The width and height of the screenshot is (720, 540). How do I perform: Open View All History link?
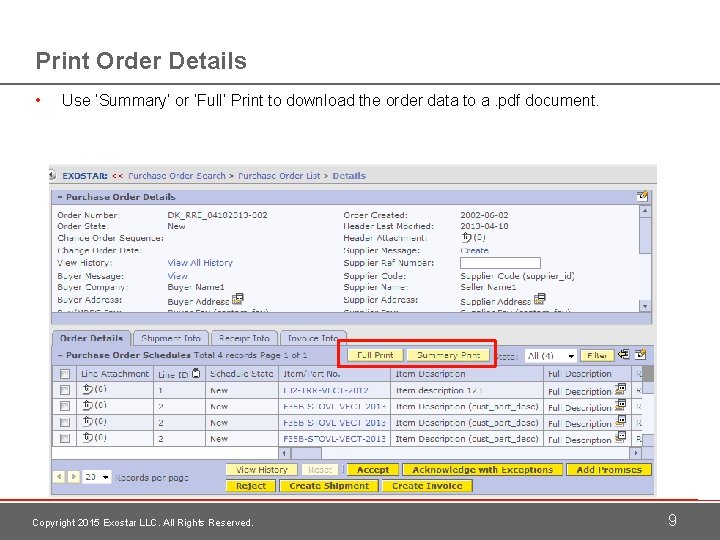200,263
